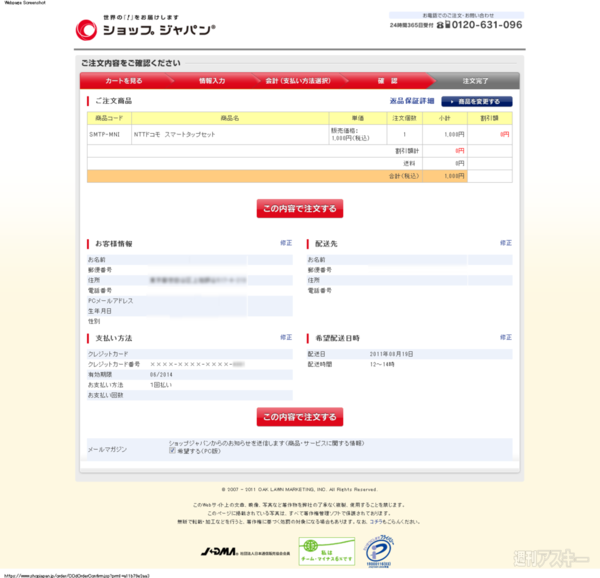The height and width of the screenshot is (578, 600).
Task: Click the lower この内容で注文する button
Action: click(300, 417)
